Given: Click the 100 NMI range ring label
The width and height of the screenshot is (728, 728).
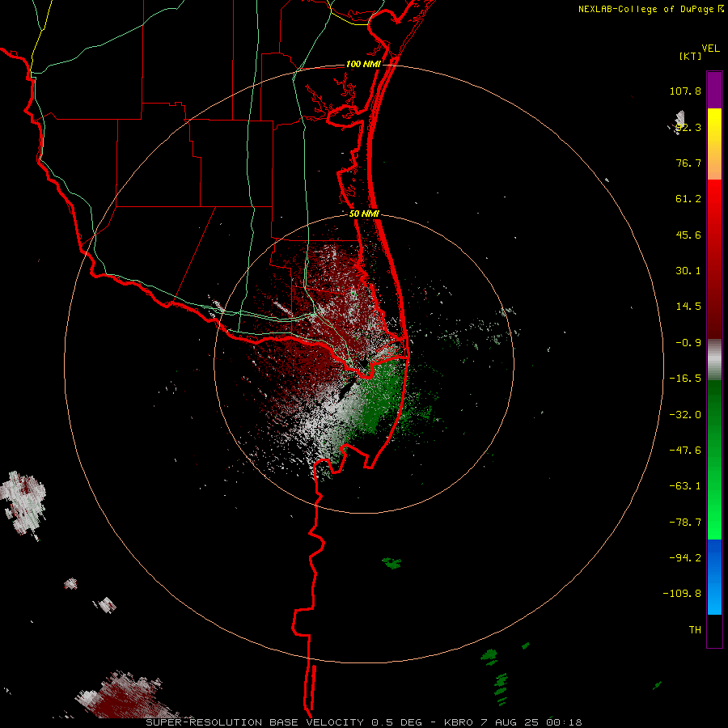Looking at the screenshot, I should point(363,64).
